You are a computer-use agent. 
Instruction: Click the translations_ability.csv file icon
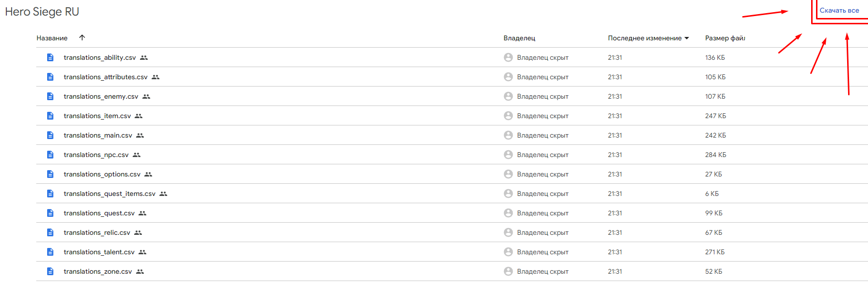click(50, 57)
